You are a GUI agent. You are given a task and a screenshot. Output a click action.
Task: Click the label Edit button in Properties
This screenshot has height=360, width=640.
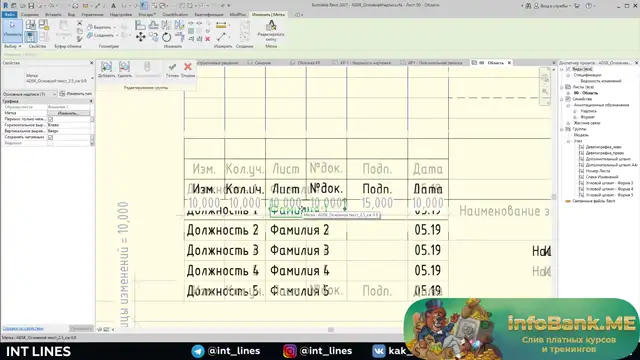[68, 113]
